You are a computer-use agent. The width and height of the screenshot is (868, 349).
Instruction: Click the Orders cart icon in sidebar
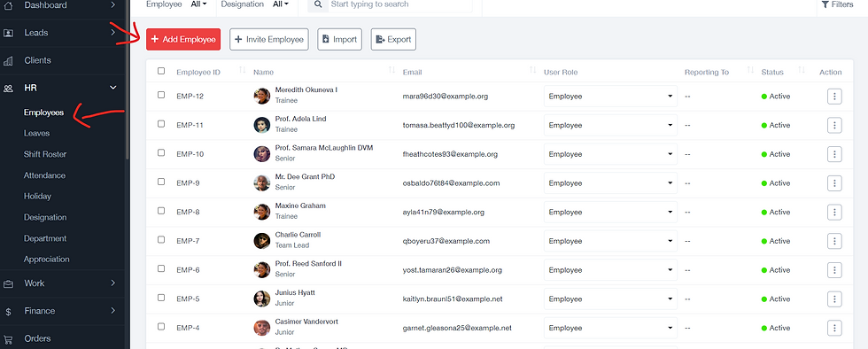click(8, 339)
